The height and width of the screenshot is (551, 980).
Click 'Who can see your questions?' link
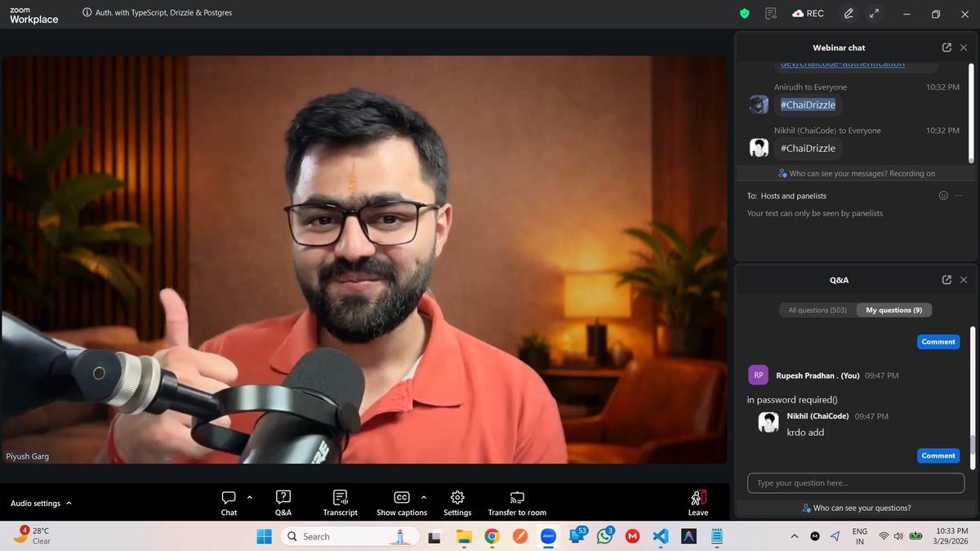(856, 508)
